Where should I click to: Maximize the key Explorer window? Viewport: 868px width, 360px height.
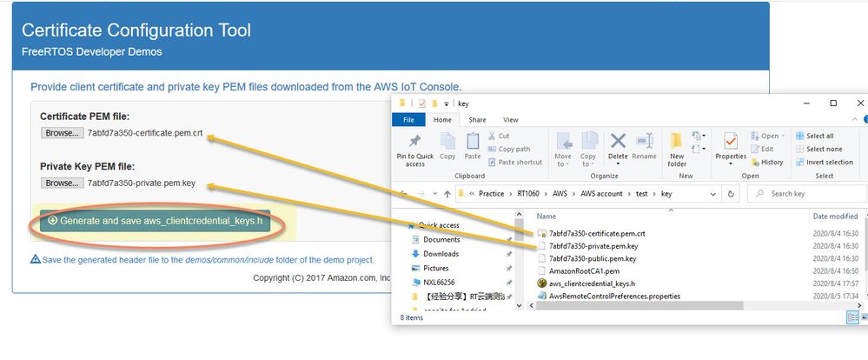[833, 103]
